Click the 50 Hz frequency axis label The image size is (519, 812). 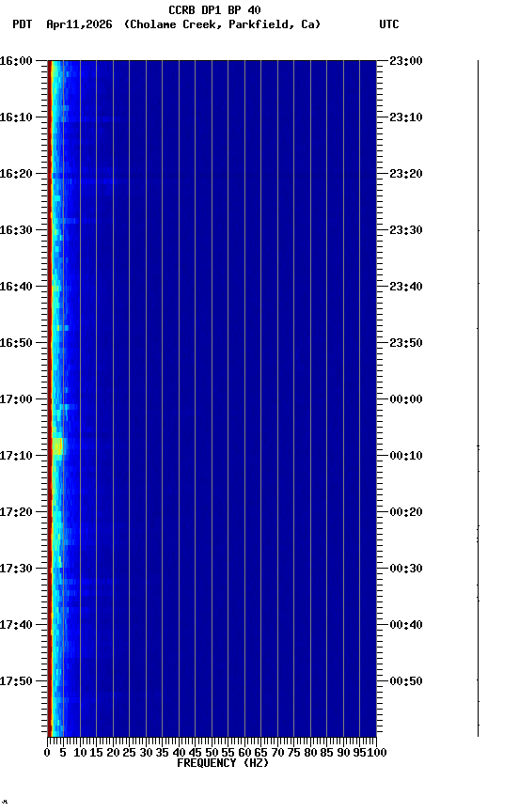pos(212,753)
